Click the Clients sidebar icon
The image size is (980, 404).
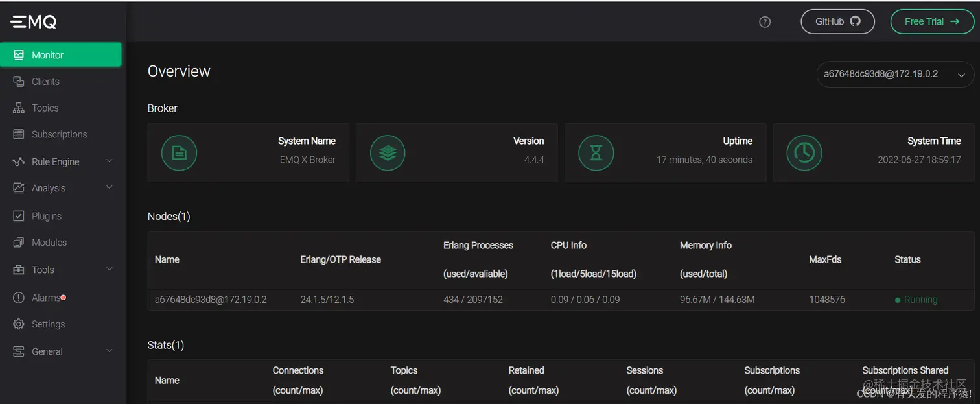pos(19,82)
